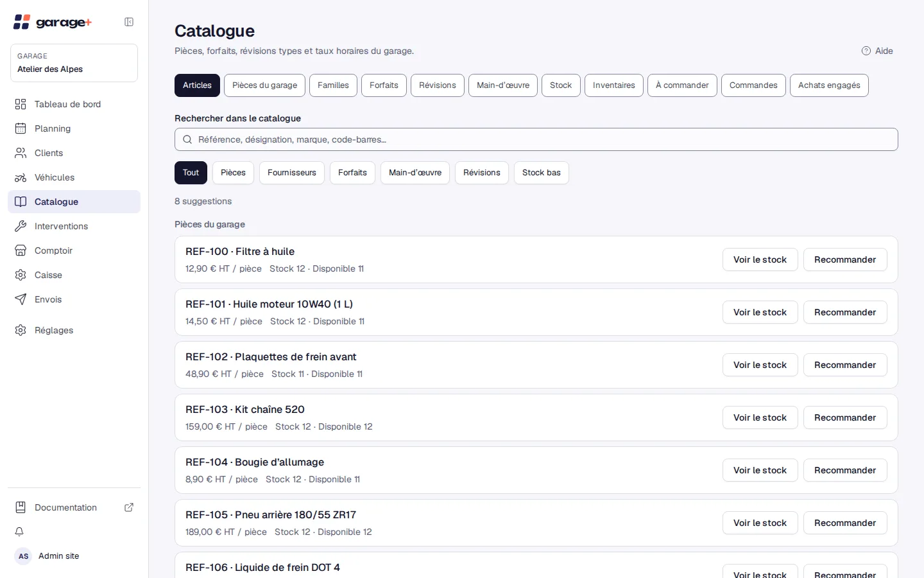Go to the Achats engagés tab

pos(829,85)
